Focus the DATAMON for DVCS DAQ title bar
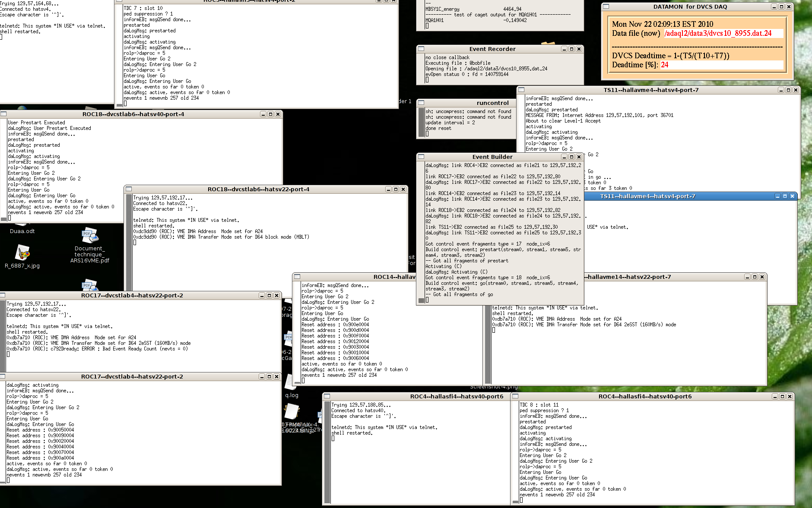 tap(690, 6)
